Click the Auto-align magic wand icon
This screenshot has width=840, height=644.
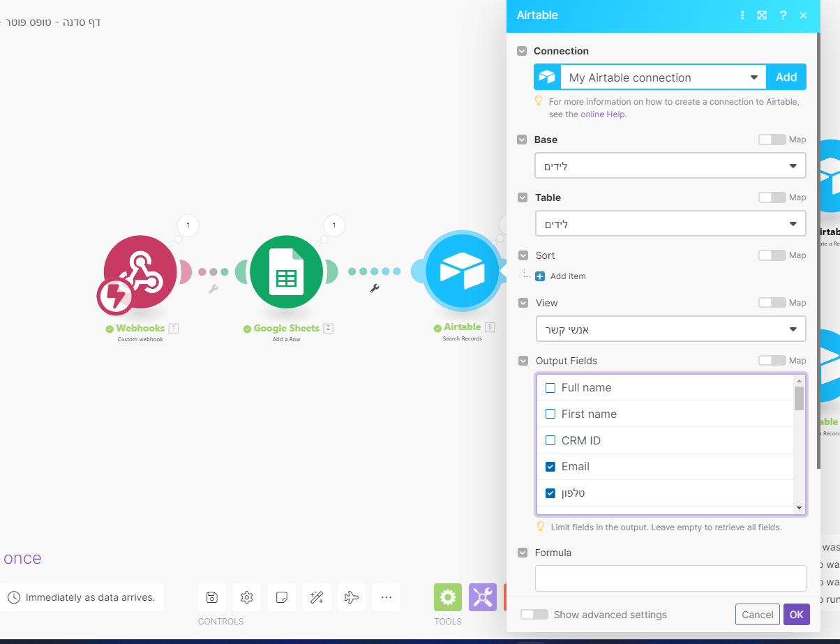(x=317, y=597)
